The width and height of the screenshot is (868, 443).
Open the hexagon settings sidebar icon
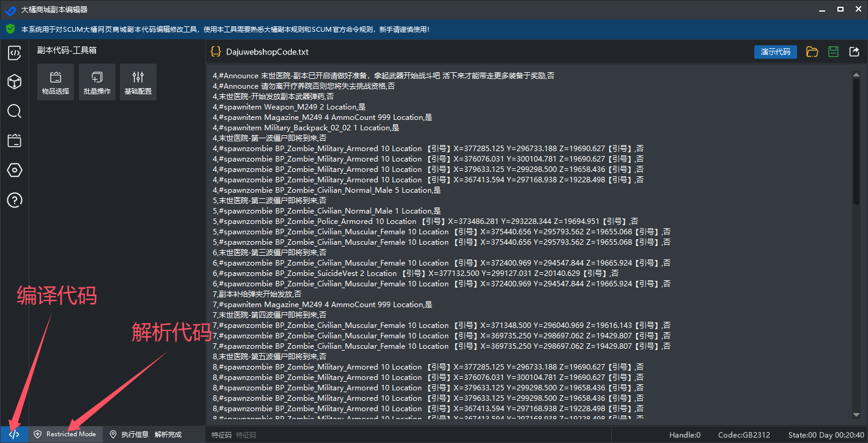[x=15, y=170]
